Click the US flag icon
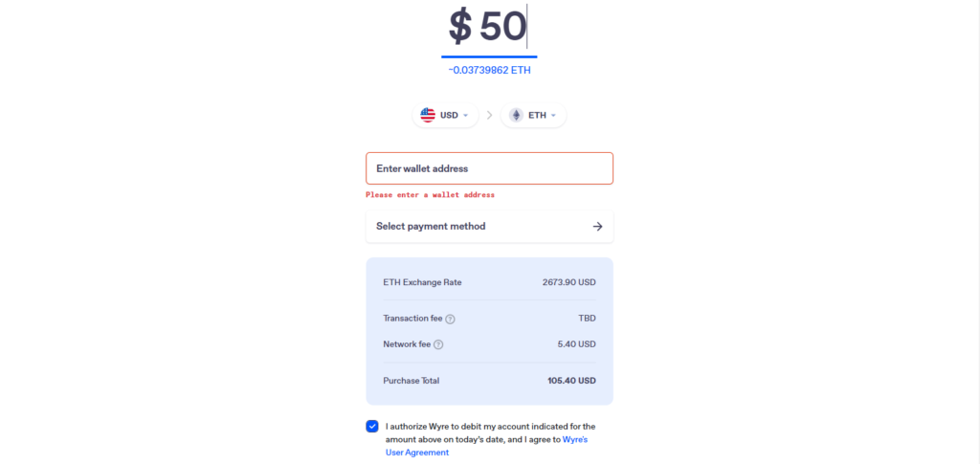Image resolution: width=980 pixels, height=464 pixels. (428, 115)
